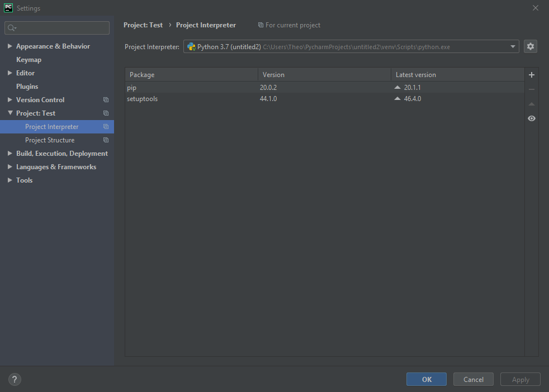Click the interpreter settings gear icon
The image size is (549, 392).
point(530,46)
